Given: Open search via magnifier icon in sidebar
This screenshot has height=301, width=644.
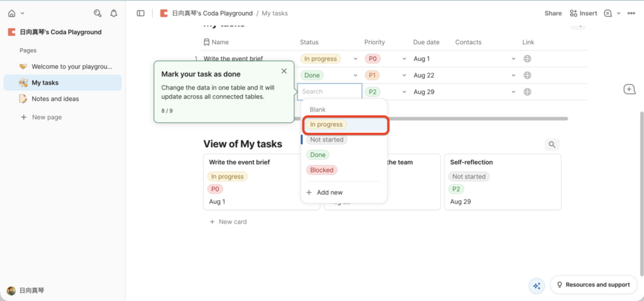Looking at the screenshot, I should coord(97,13).
